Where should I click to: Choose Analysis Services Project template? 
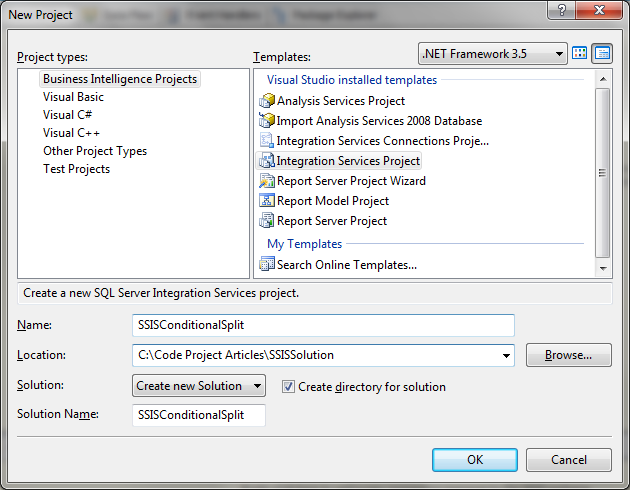click(341, 101)
